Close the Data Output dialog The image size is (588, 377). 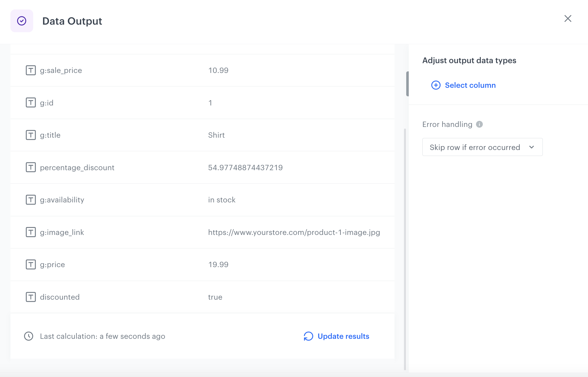coord(568,19)
